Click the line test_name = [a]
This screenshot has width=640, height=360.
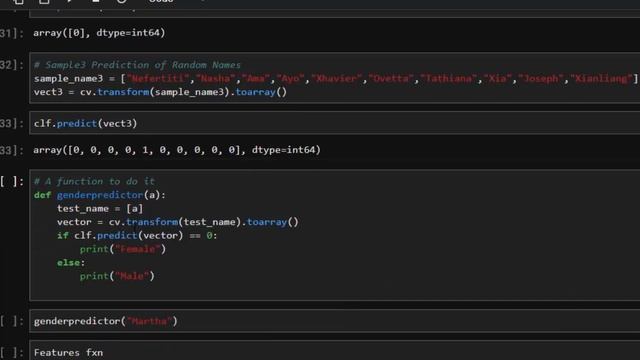(100, 208)
